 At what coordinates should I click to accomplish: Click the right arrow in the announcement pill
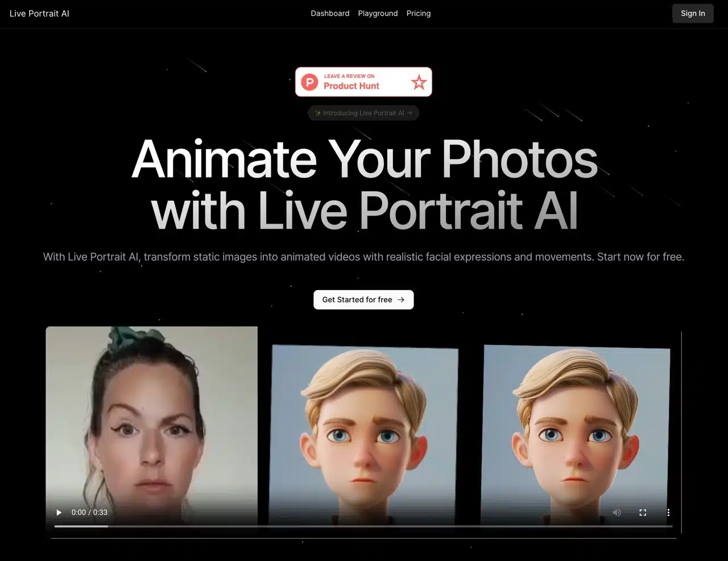point(411,113)
